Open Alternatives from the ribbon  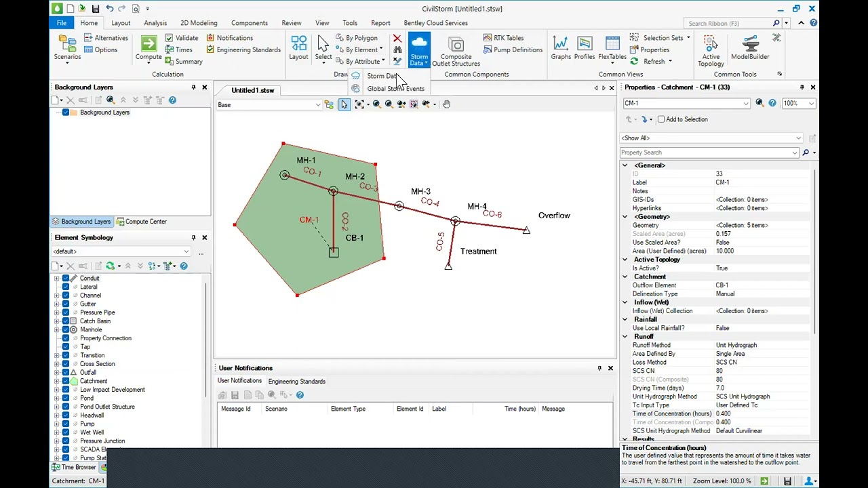tap(106, 38)
